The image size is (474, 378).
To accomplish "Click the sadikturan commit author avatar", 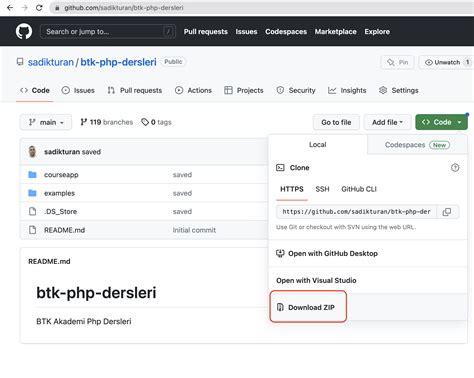I will click(32, 152).
